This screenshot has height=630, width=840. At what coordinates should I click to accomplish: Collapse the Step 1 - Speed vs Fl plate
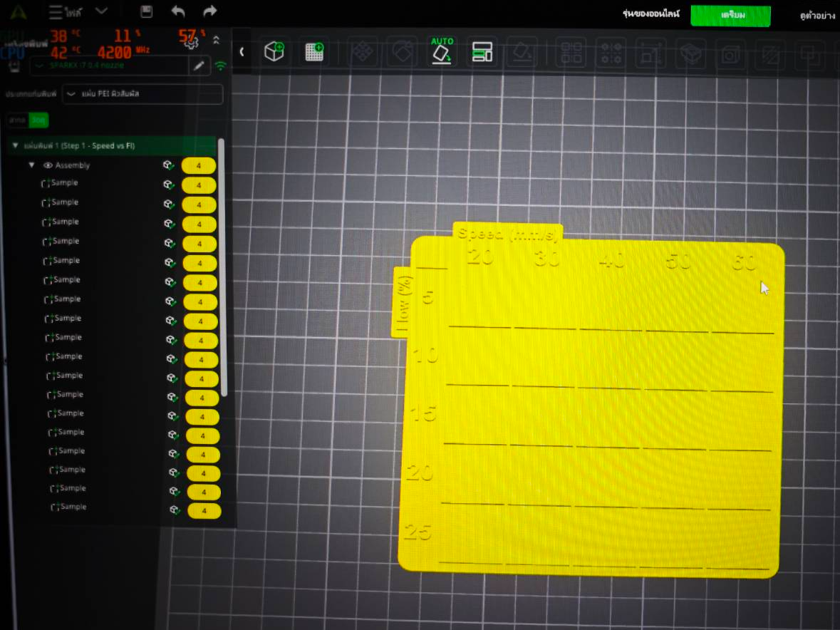[x=15, y=145]
